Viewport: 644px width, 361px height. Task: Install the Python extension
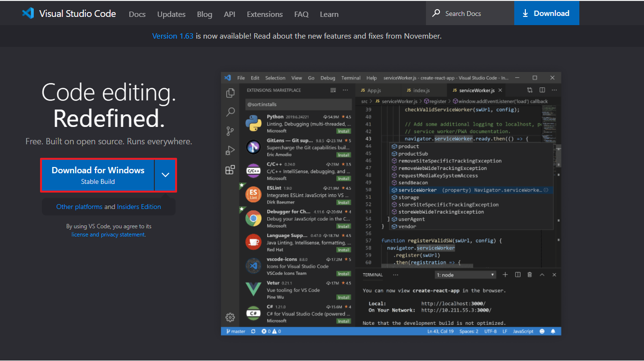pyautogui.click(x=344, y=131)
